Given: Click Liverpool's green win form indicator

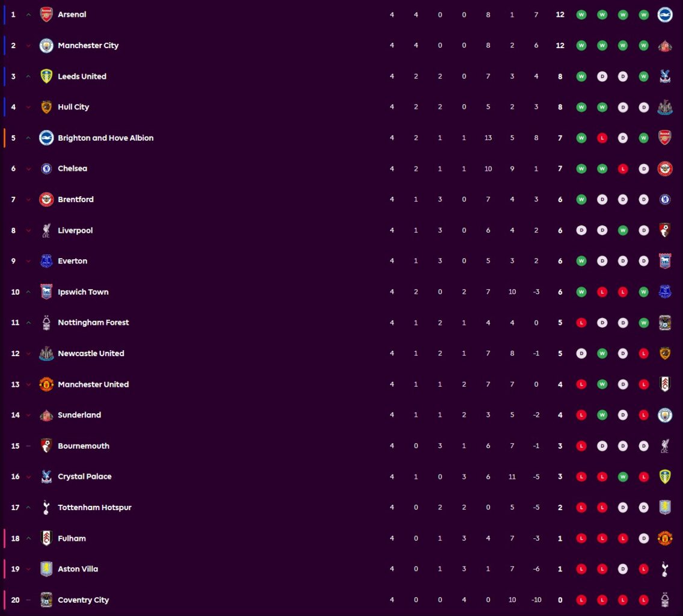Looking at the screenshot, I should (x=623, y=230).
